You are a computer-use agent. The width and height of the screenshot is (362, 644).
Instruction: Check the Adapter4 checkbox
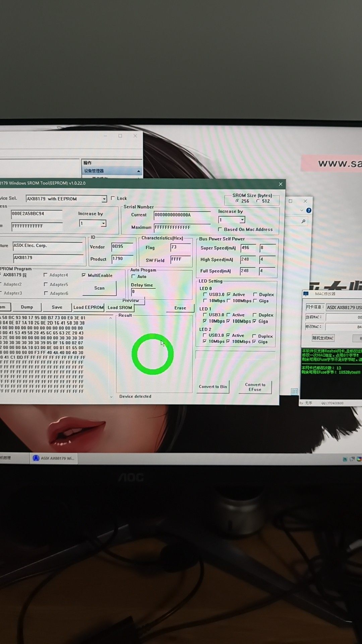pyautogui.click(x=46, y=275)
